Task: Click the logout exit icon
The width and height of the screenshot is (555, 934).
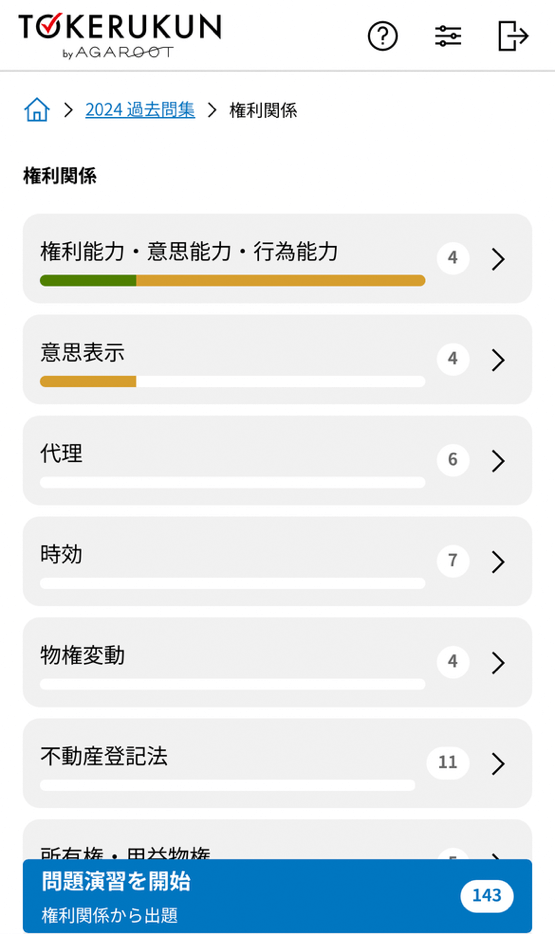Action: [x=513, y=36]
